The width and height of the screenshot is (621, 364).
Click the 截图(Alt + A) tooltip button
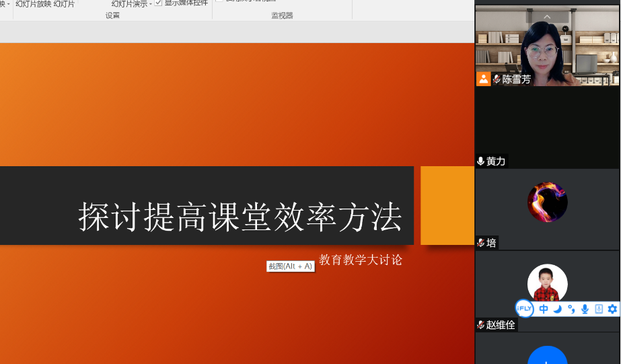(x=291, y=266)
